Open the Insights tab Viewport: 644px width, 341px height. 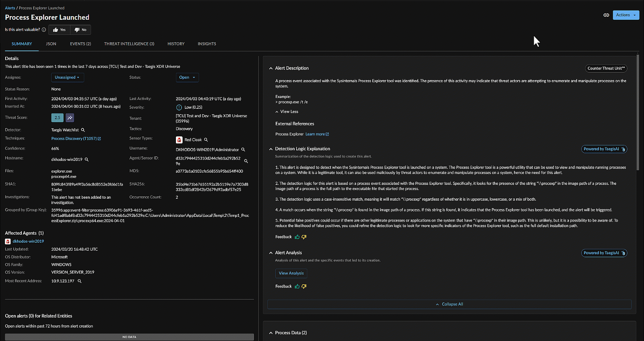pos(207,44)
